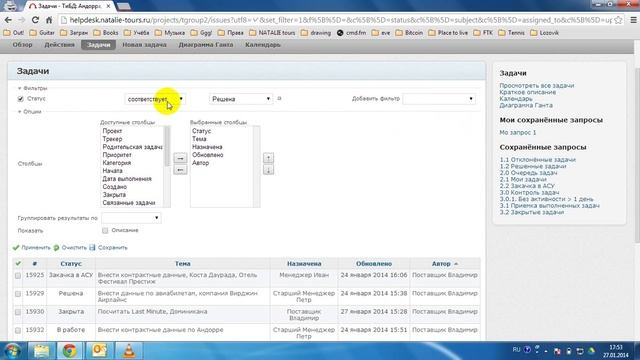
Task: Sort the table by Обновлено column
Action: coord(374,264)
